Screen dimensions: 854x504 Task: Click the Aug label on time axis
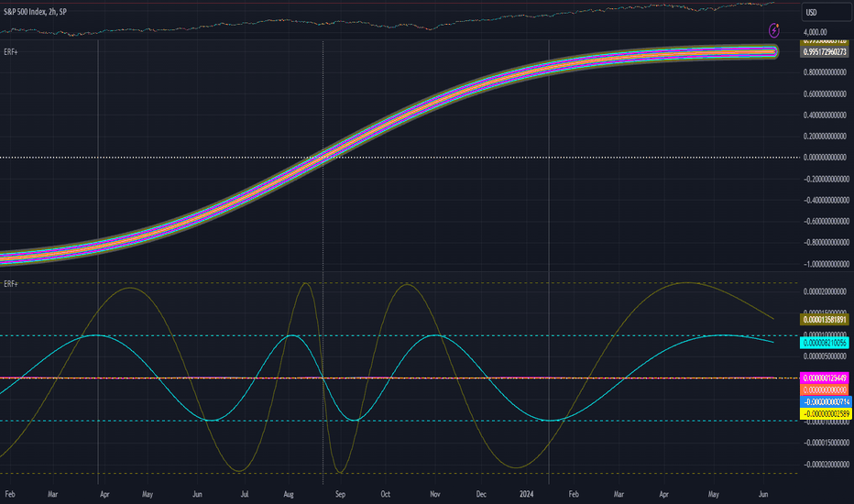click(x=289, y=494)
